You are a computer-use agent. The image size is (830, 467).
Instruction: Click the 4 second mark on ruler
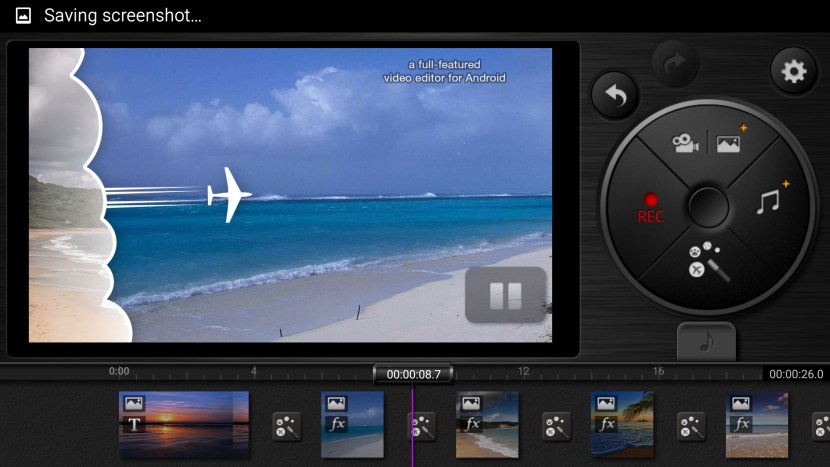[254, 371]
